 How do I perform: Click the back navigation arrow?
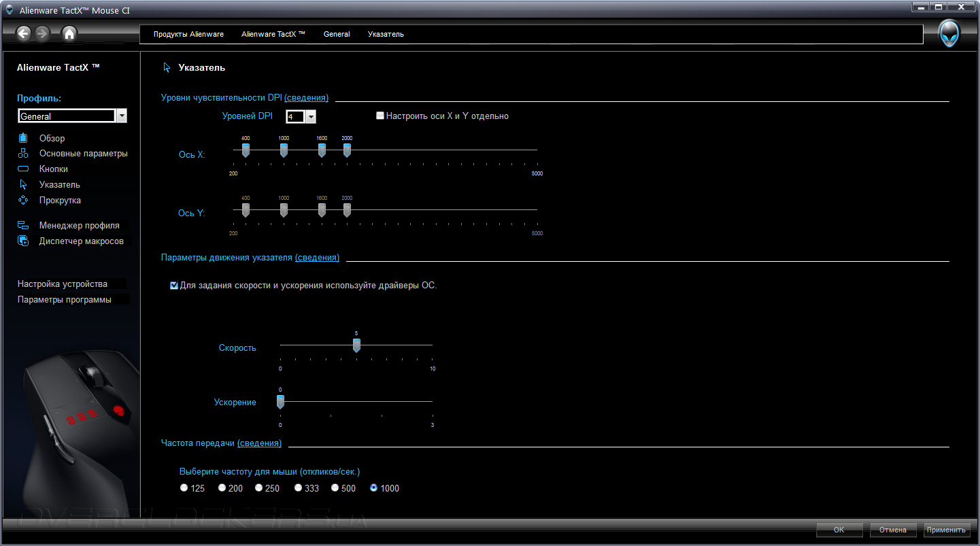pyautogui.click(x=24, y=33)
